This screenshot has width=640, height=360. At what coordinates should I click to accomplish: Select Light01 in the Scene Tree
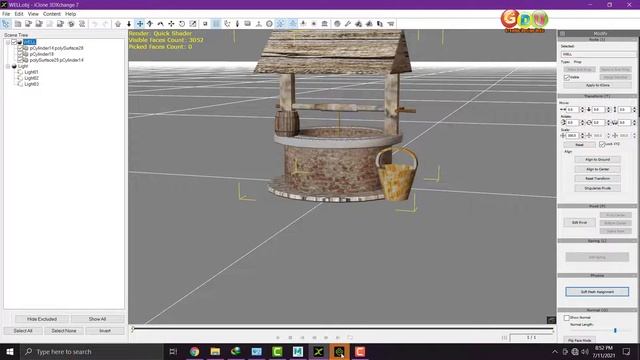31,72
